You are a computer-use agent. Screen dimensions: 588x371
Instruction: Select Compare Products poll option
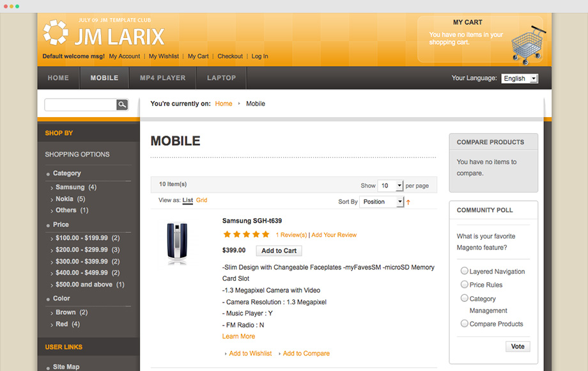[x=464, y=324]
